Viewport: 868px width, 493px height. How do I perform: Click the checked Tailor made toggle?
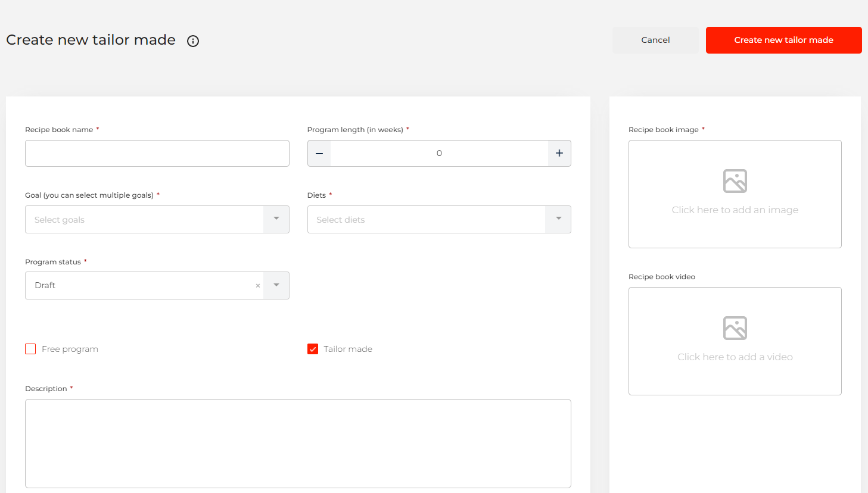313,349
